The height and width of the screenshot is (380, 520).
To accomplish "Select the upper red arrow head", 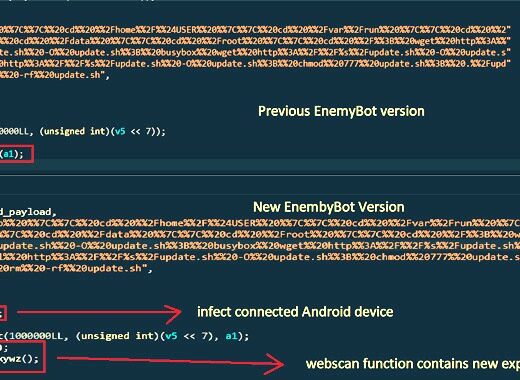I will (173, 313).
